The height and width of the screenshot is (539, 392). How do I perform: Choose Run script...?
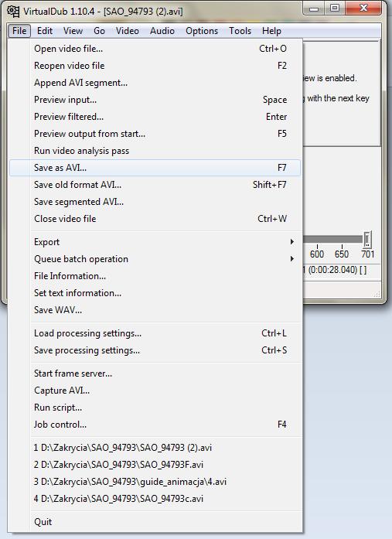click(155, 408)
